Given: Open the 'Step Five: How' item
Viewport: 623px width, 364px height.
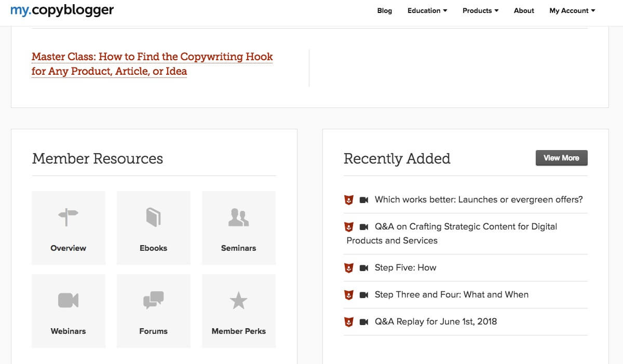Looking at the screenshot, I should coord(405,267).
